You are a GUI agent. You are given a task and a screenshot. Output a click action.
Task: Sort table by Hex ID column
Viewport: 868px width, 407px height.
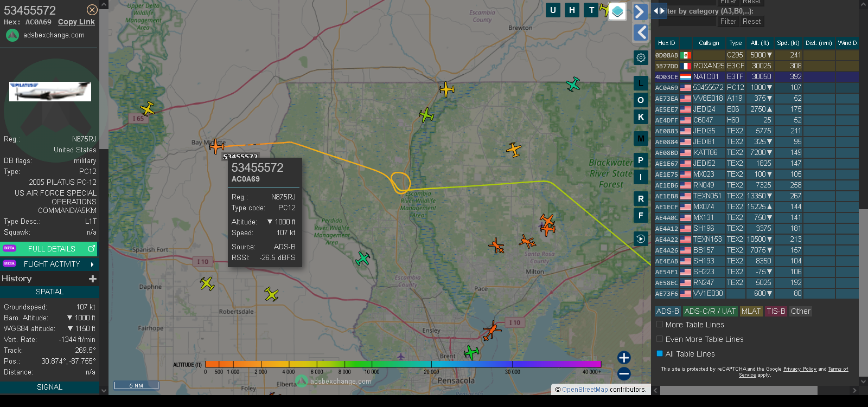click(666, 43)
